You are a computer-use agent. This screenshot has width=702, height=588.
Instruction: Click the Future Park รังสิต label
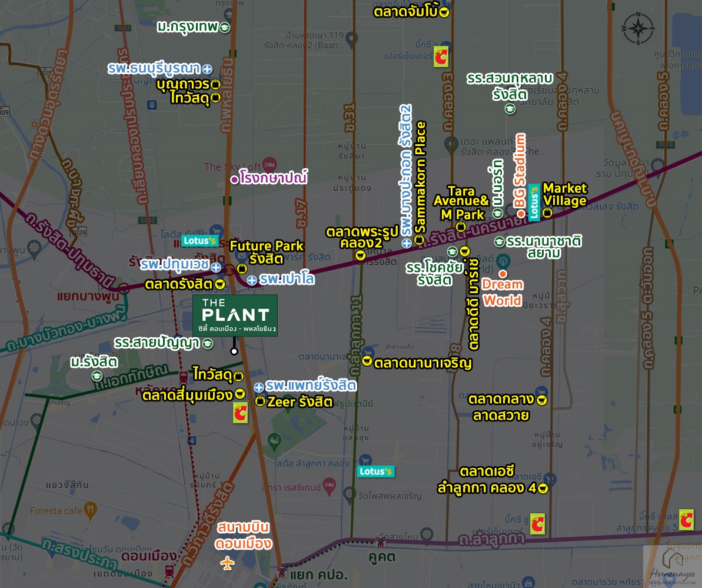coord(267,252)
